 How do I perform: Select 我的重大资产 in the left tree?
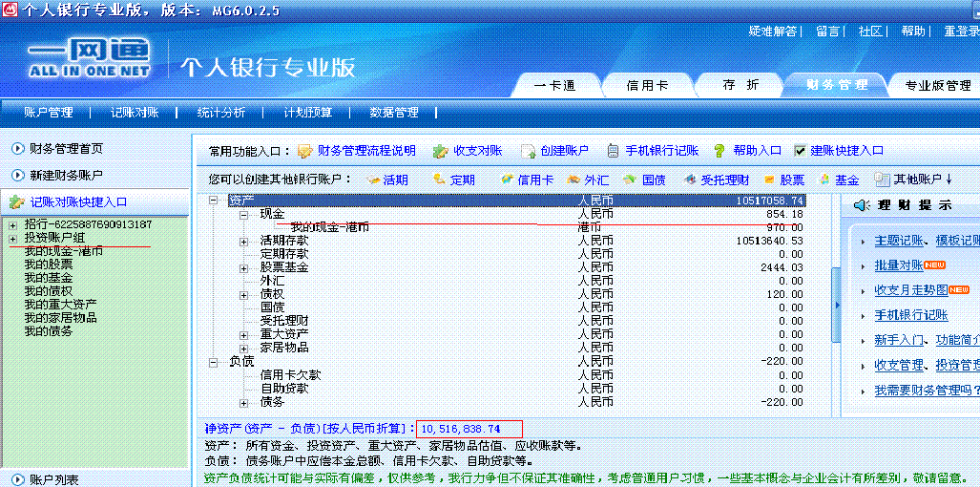coord(60,304)
